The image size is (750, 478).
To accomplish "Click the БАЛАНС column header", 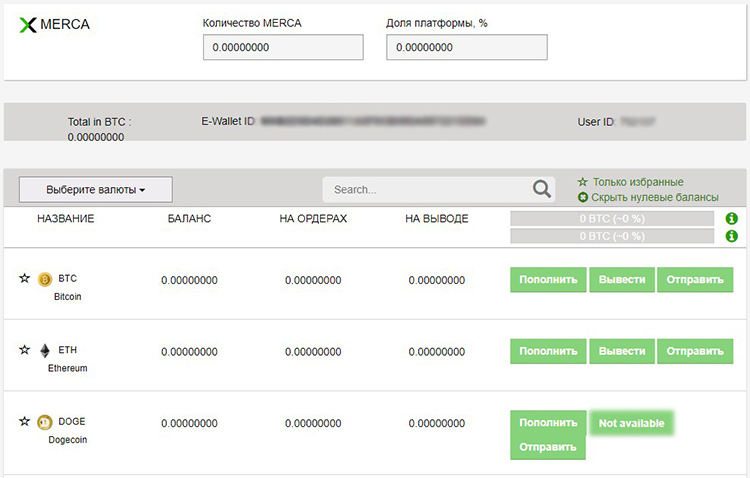I will [x=189, y=219].
